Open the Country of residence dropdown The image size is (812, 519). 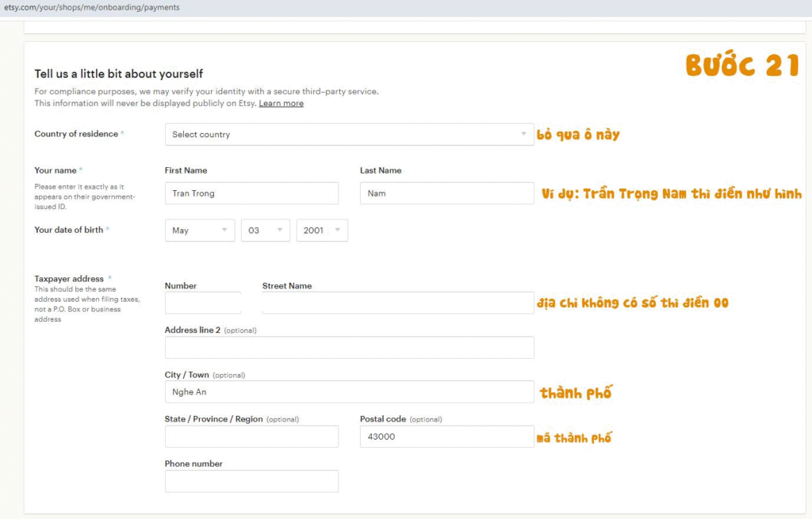tap(349, 135)
